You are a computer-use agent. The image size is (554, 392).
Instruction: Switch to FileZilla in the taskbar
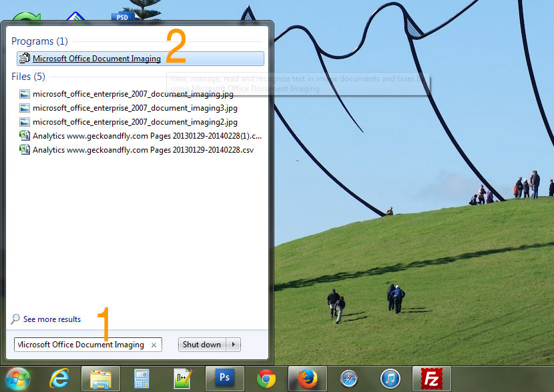(432, 379)
